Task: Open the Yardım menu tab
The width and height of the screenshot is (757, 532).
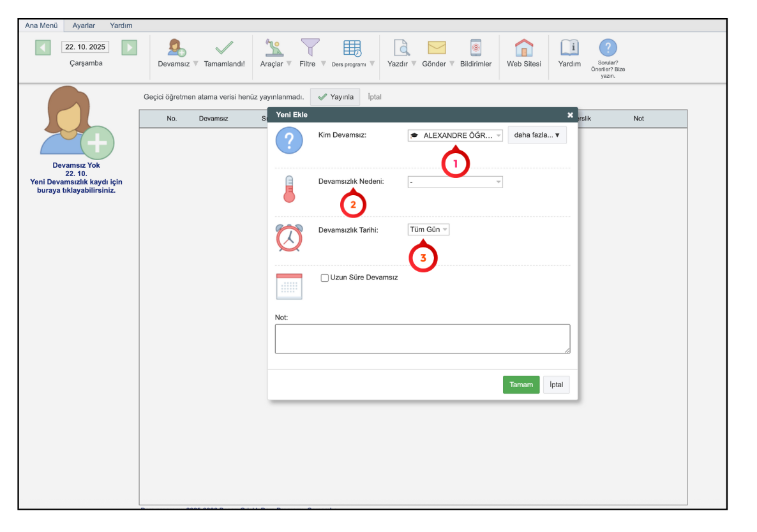Action: tap(121, 26)
